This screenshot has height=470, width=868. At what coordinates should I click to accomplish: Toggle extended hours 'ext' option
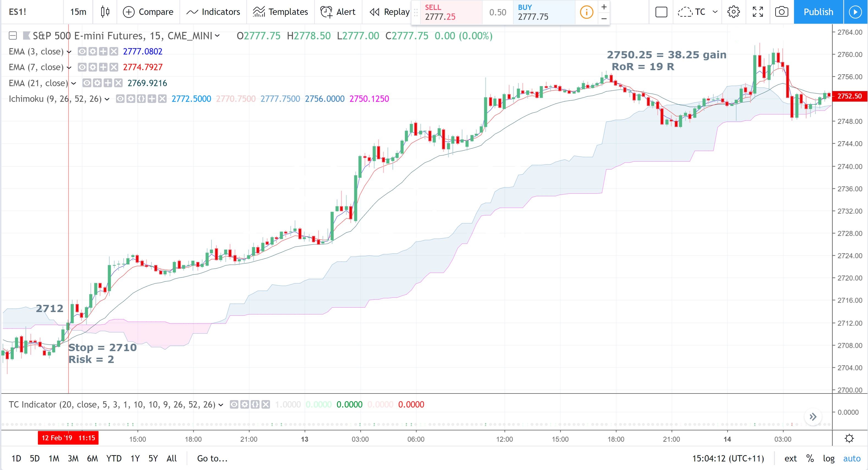click(790, 458)
